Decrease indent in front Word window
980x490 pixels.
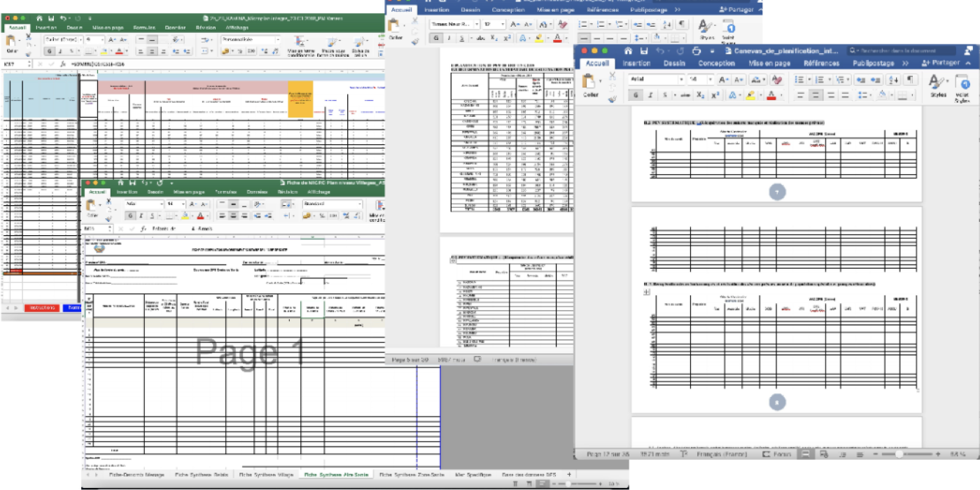coord(860,79)
